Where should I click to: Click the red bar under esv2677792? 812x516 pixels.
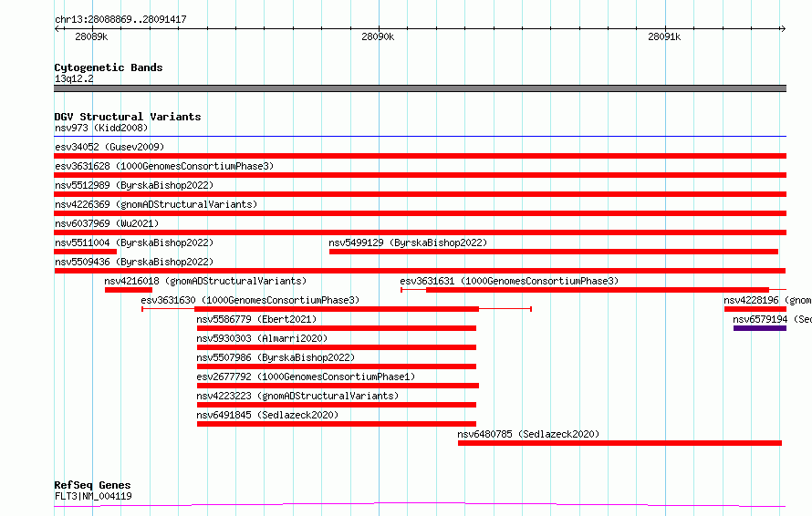338,386
